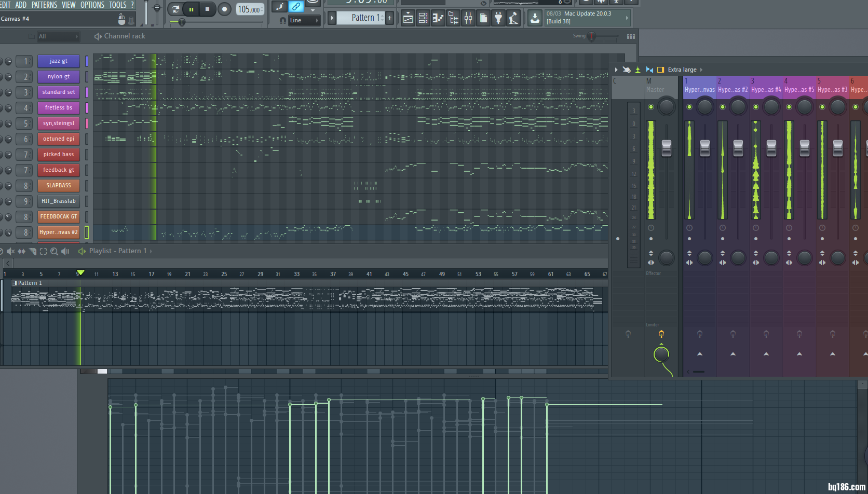Open the playlist view icon
868x494 pixels.
[408, 18]
